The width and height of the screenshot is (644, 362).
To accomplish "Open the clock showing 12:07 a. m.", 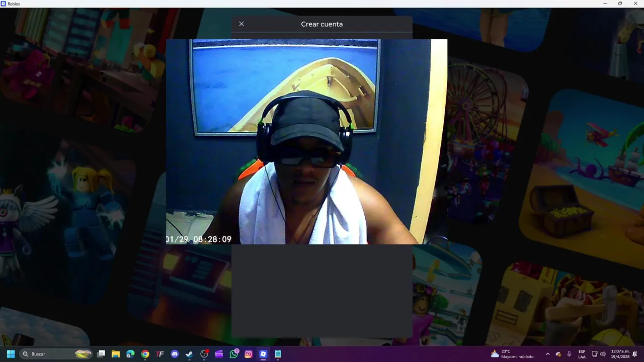I will coord(620,354).
